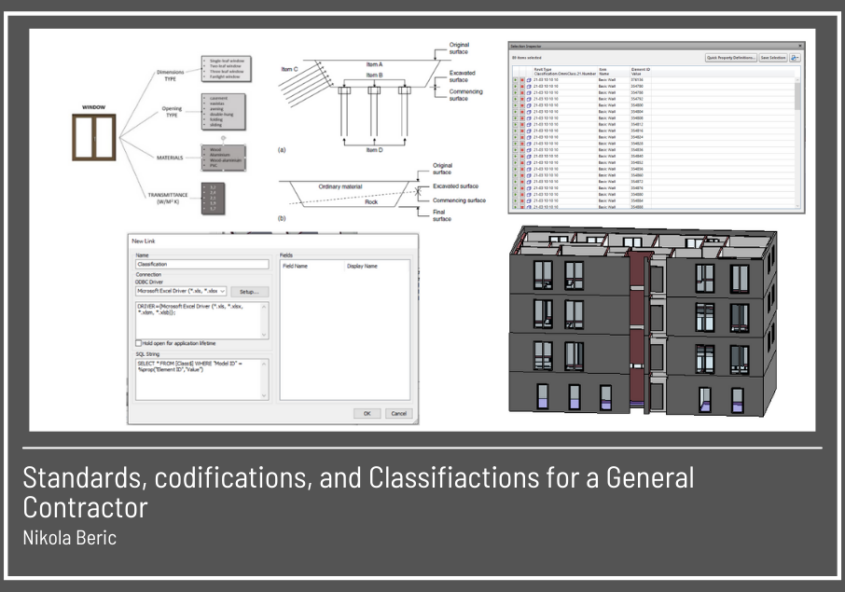Close the Selection Inspector panel

[x=800, y=46]
